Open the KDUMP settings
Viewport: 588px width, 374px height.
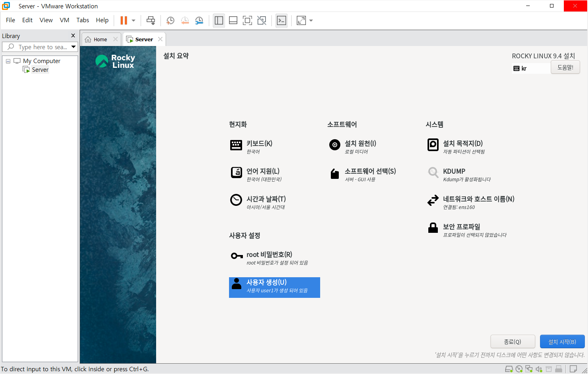(x=459, y=175)
